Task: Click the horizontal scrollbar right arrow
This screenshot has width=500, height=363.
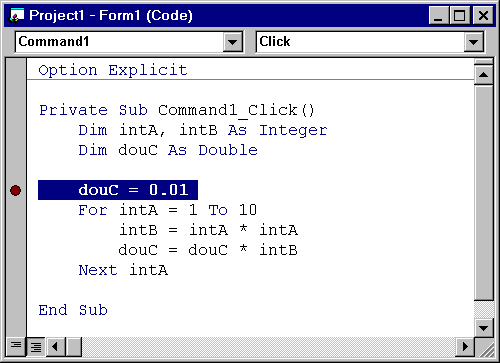Action: (465, 347)
